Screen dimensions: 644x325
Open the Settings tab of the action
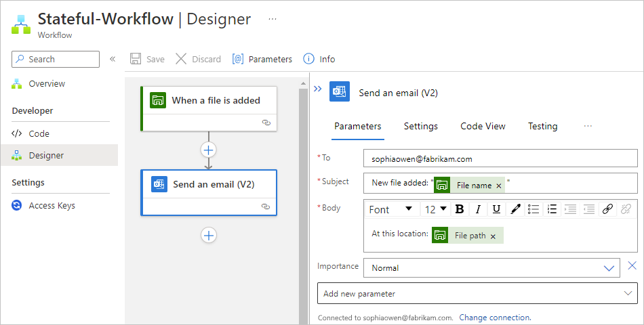pos(421,126)
